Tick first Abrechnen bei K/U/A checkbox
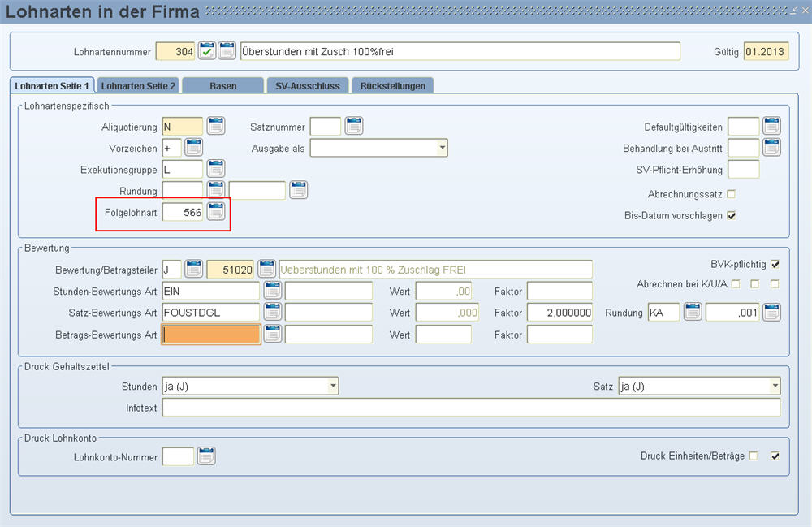The width and height of the screenshot is (812, 527). (x=736, y=284)
